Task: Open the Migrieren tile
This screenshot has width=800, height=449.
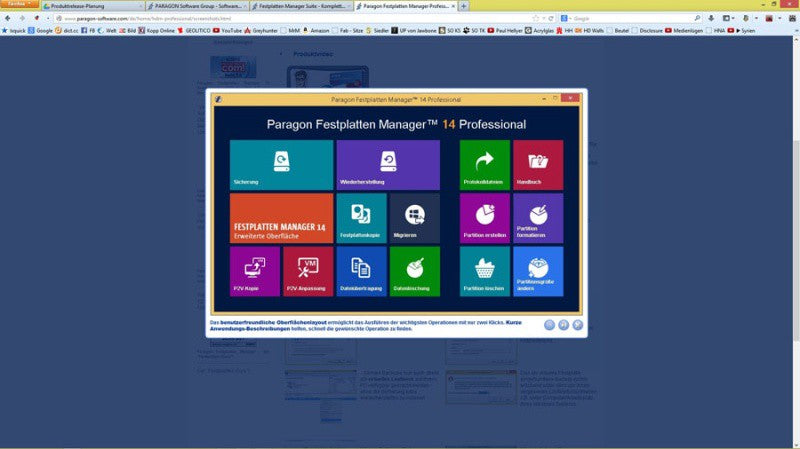Action: click(x=414, y=218)
